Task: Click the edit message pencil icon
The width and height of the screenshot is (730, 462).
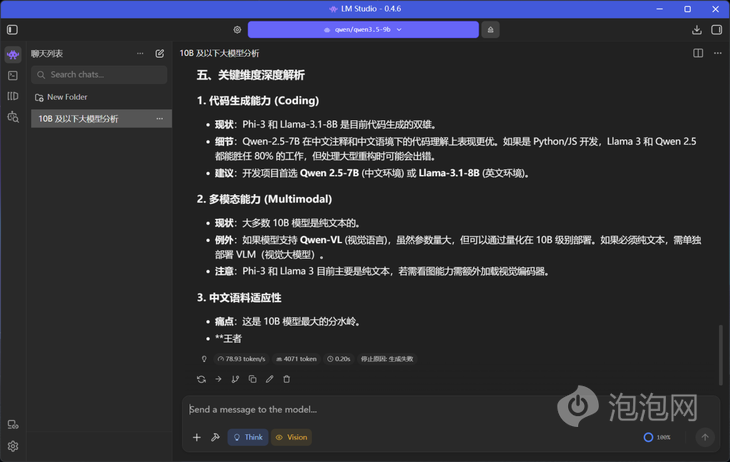Action: [269, 379]
